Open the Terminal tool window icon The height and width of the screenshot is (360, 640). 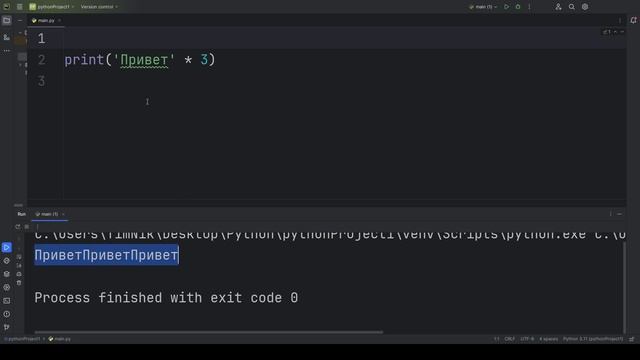pyautogui.click(x=7, y=301)
